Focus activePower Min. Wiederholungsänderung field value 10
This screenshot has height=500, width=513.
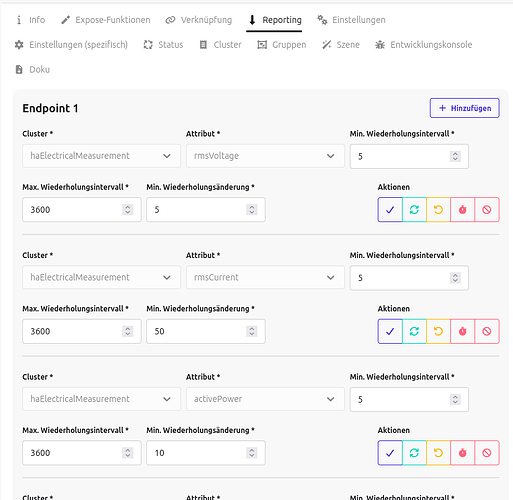tap(206, 453)
